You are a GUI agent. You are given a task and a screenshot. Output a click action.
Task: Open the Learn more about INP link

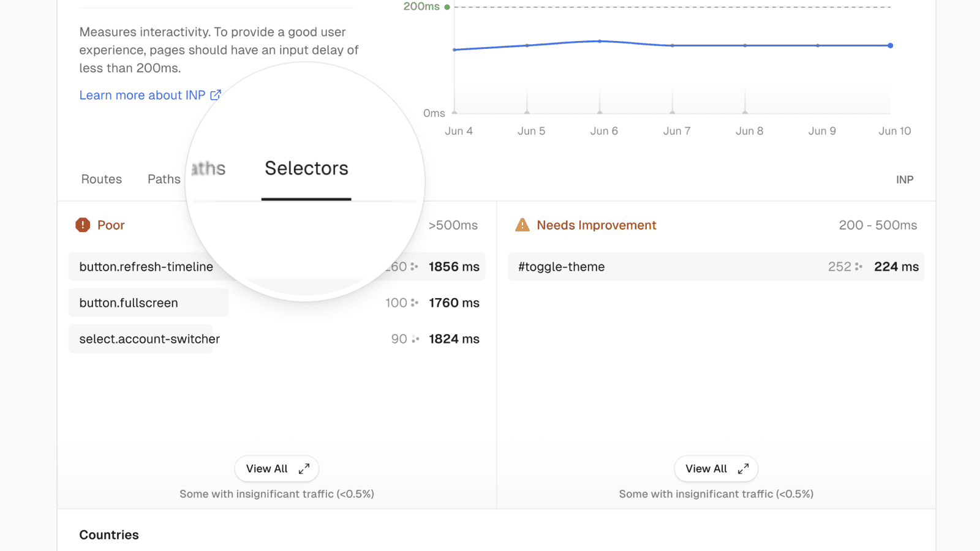pyautogui.click(x=142, y=96)
